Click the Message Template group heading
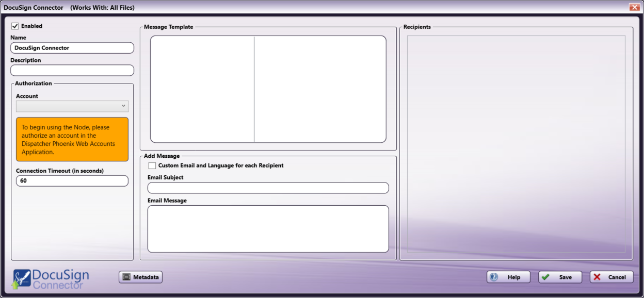Screen dimensions: 644x298 tap(169, 27)
